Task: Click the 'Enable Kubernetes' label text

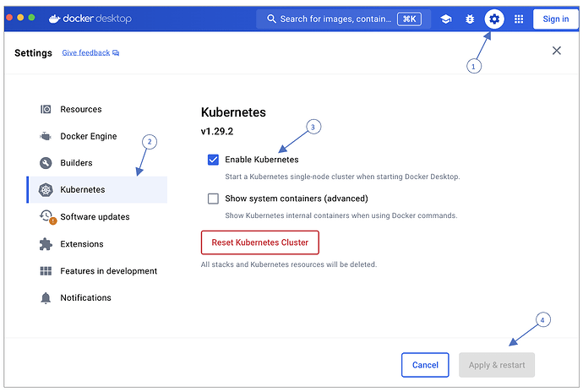Action: 262,160
